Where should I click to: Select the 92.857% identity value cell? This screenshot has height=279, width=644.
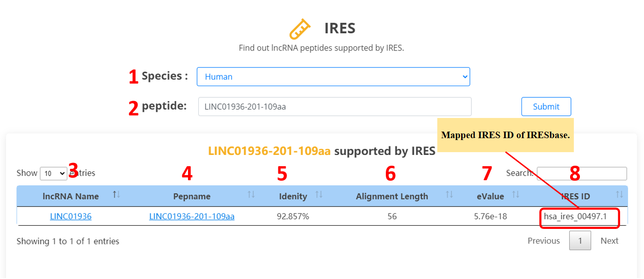coord(293,216)
